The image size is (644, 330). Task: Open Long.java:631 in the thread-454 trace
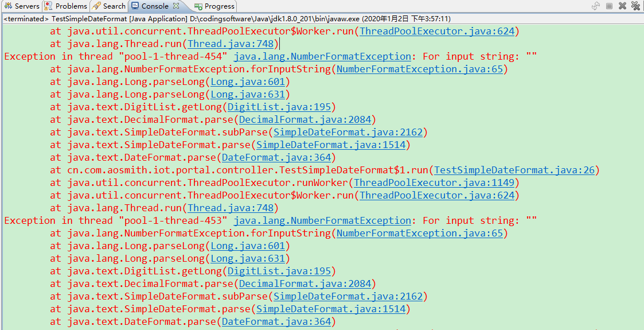pyautogui.click(x=248, y=95)
